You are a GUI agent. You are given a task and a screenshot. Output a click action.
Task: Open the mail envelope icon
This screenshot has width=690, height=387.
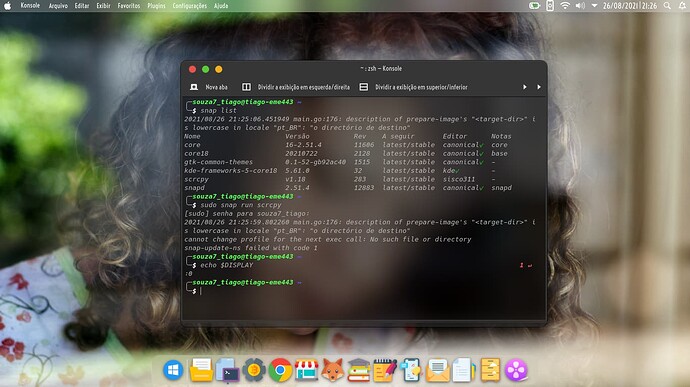tap(437, 370)
